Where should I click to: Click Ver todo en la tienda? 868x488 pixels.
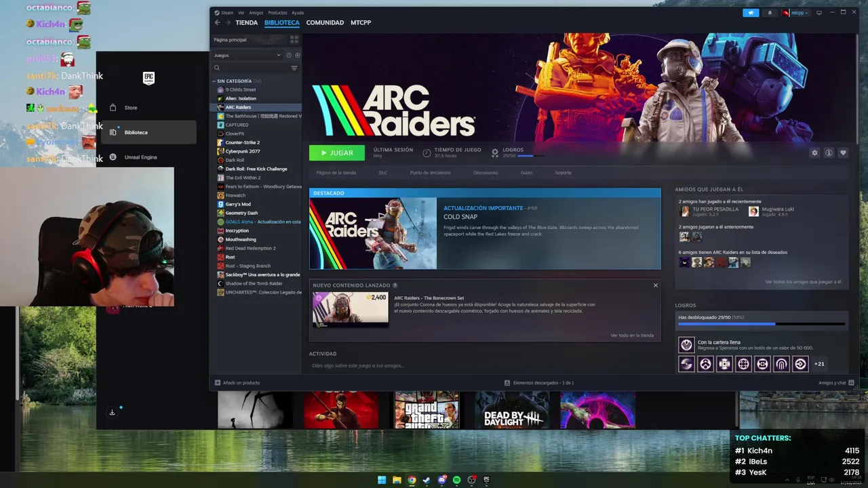point(632,335)
